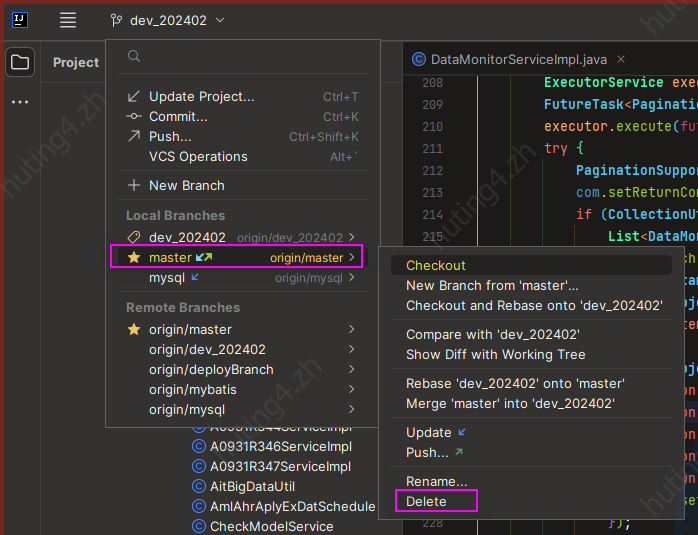
Task: Open the hamburger main menu
Action: pyautogui.click(x=68, y=20)
